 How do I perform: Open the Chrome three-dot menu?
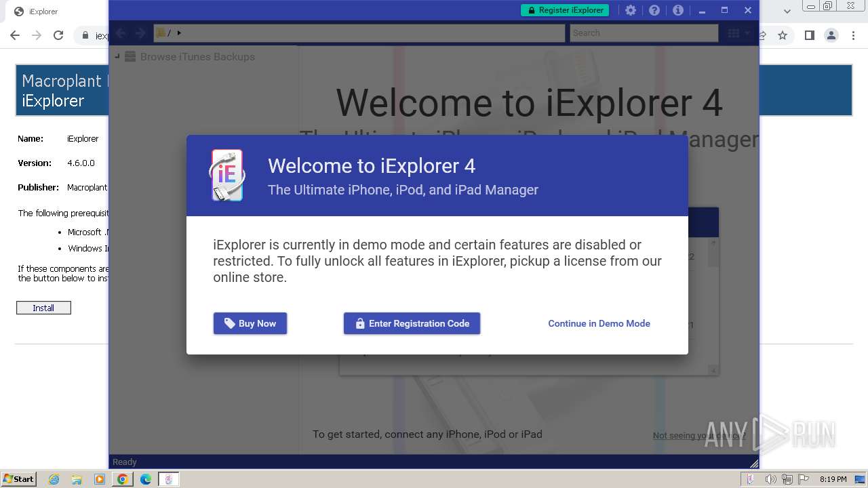[x=854, y=35]
